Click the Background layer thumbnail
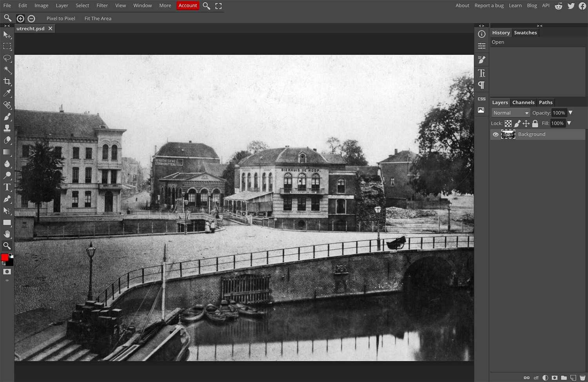This screenshot has height=382, width=588. point(508,135)
